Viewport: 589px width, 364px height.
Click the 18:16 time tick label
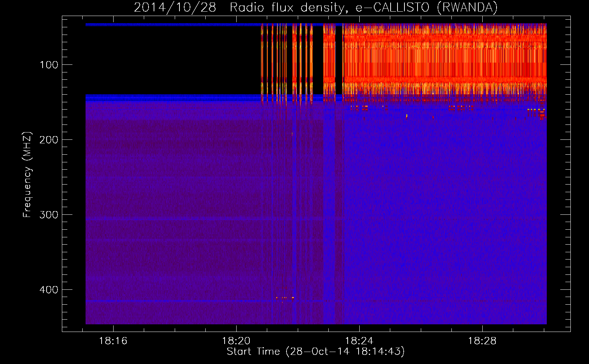pyautogui.click(x=113, y=341)
